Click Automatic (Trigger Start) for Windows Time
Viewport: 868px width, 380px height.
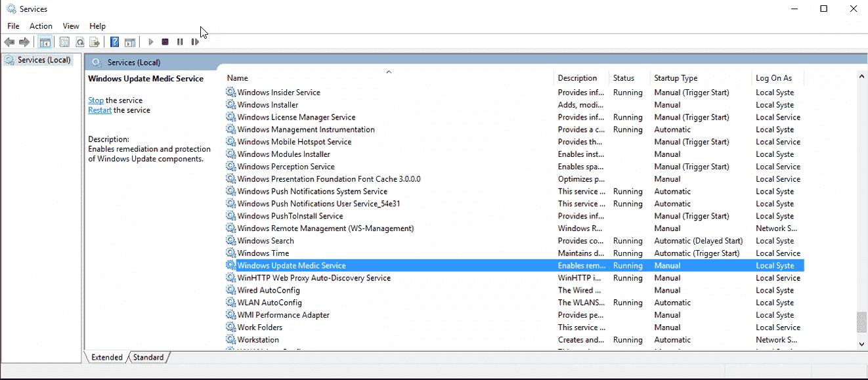coord(697,253)
